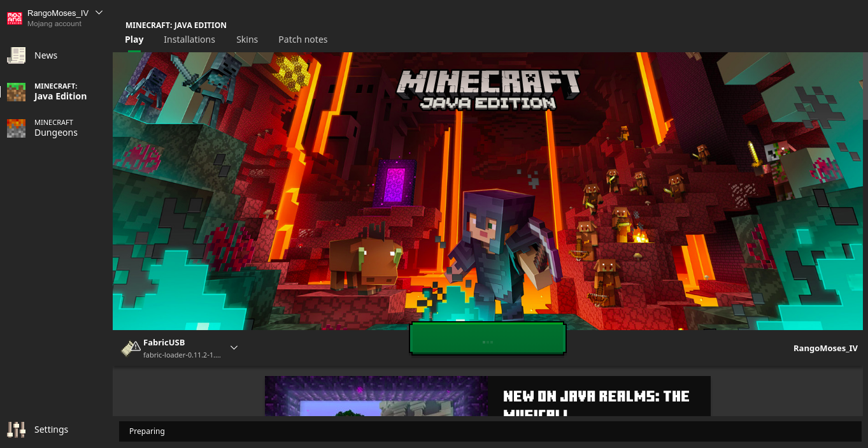868x448 pixels.
Task: Open the News newspaper icon
Action: pos(16,55)
